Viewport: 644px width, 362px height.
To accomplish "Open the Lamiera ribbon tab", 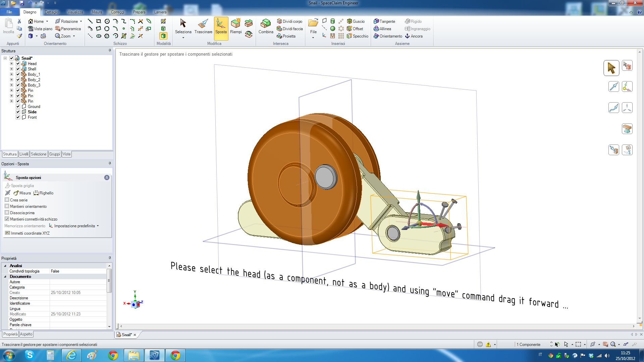I will point(160,12).
